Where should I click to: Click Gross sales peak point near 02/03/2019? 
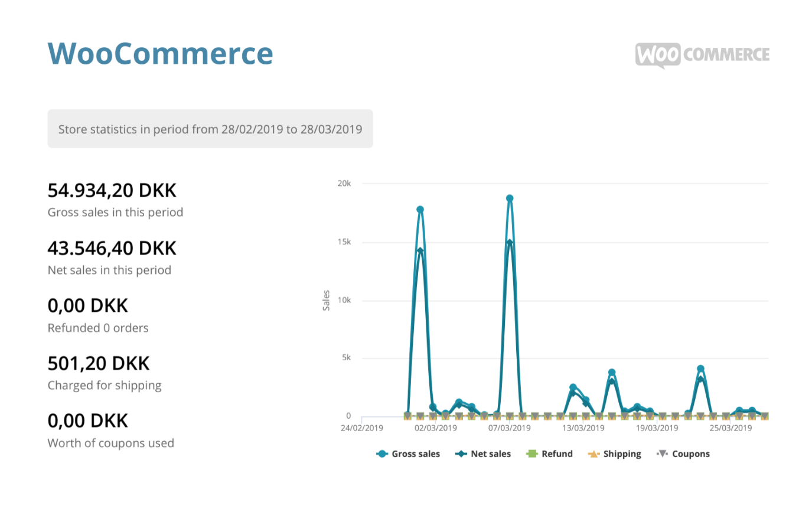click(x=420, y=210)
